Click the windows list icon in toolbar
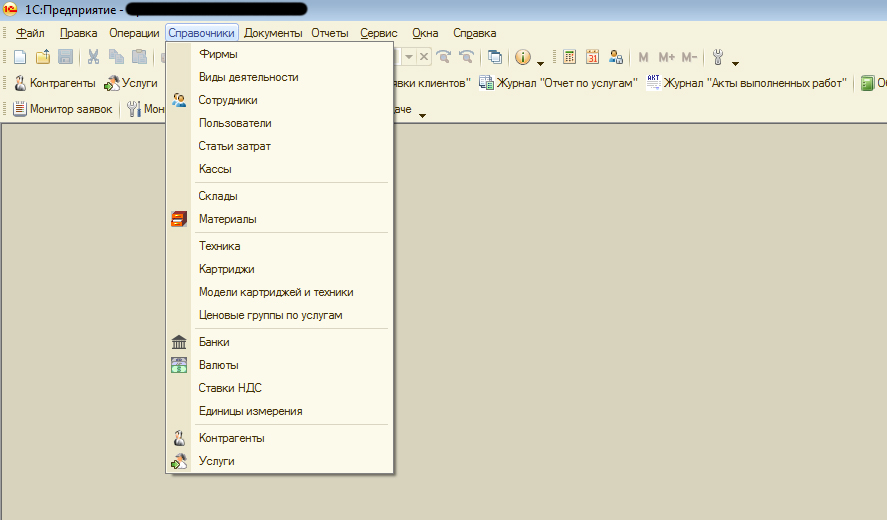This screenshot has width=887, height=520. 495,58
